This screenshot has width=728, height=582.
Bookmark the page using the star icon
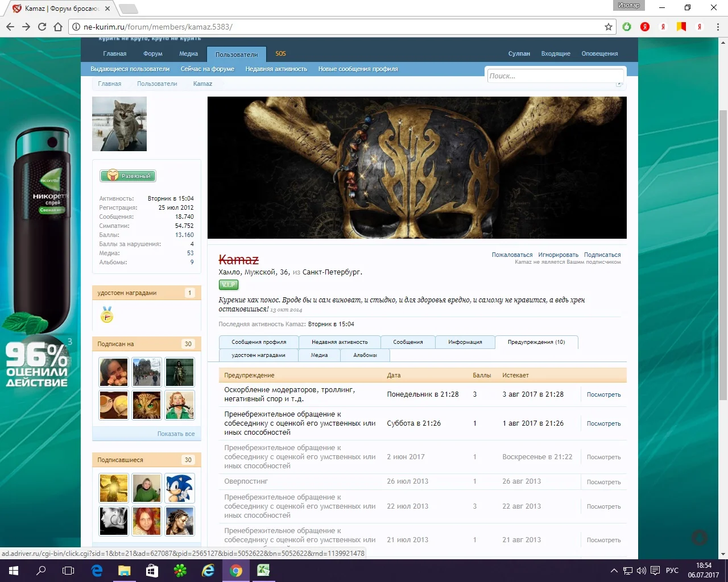click(608, 26)
